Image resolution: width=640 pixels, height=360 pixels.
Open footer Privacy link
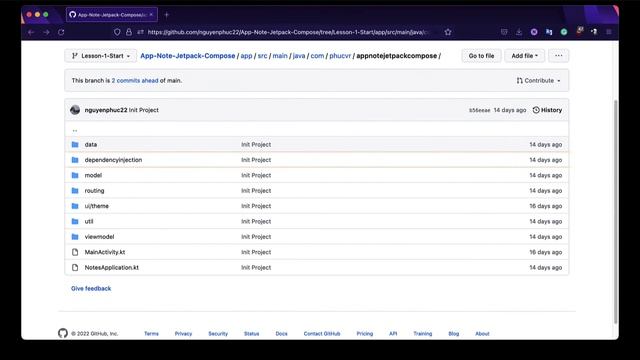[x=183, y=333]
